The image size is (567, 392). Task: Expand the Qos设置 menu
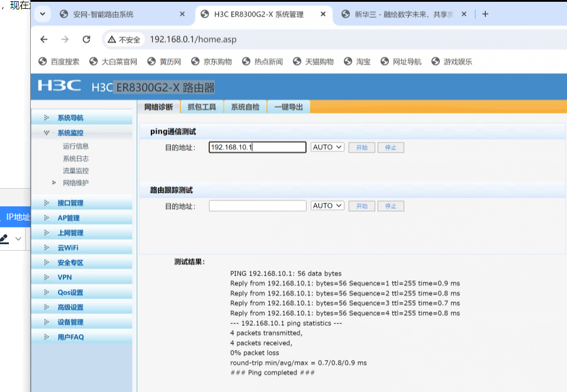click(82, 292)
